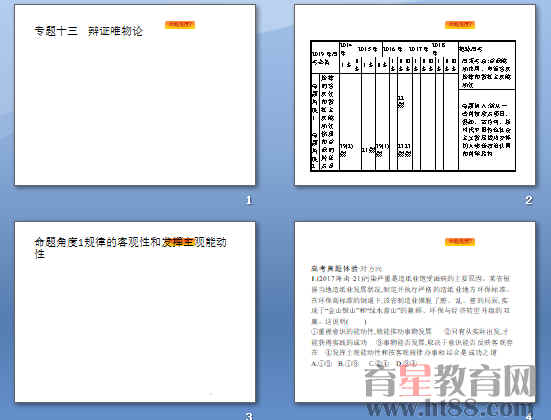551x420 pixels.
Task: Click the A B C D answer options line
Action: 364,364
